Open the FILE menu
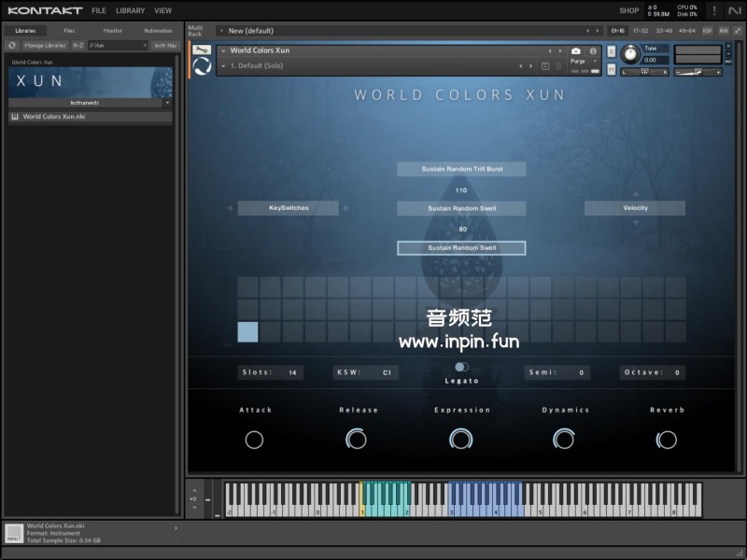 (x=99, y=11)
